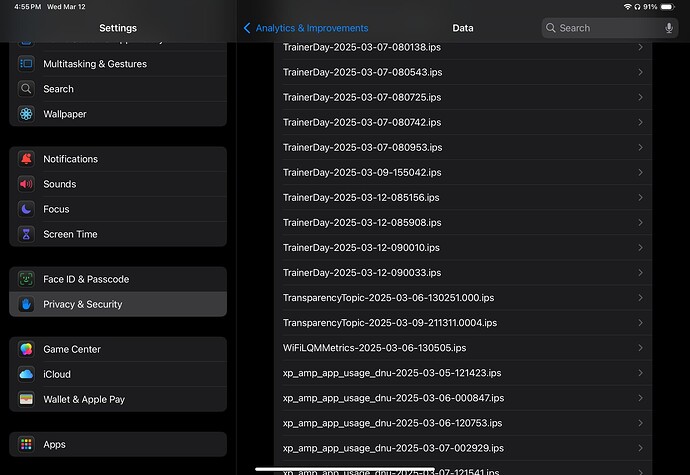Expand chevron for WiFiLQMMetrics-2025-03-06-130505.ips

[640, 348]
